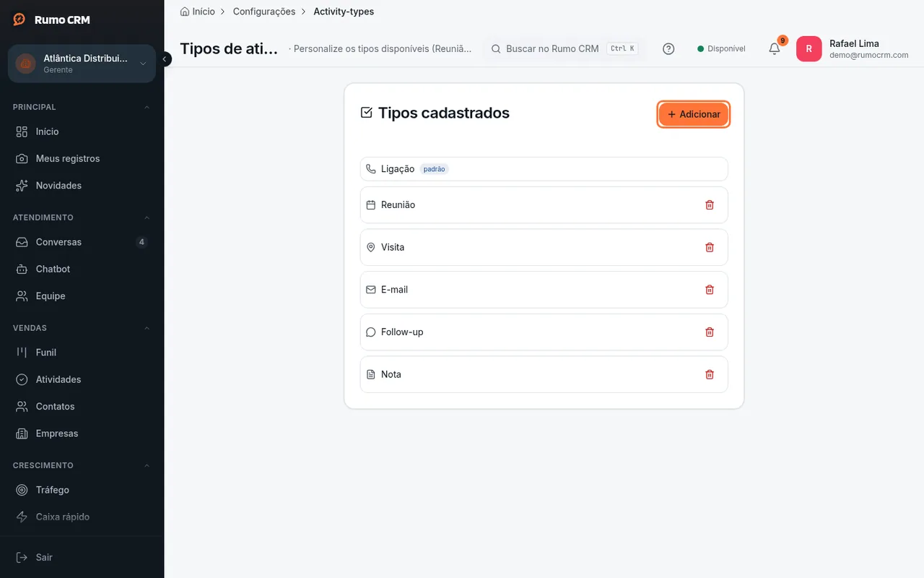Image resolution: width=924 pixels, height=578 pixels.
Task: Click the Reunião calendar icon
Action: coord(371,205)
